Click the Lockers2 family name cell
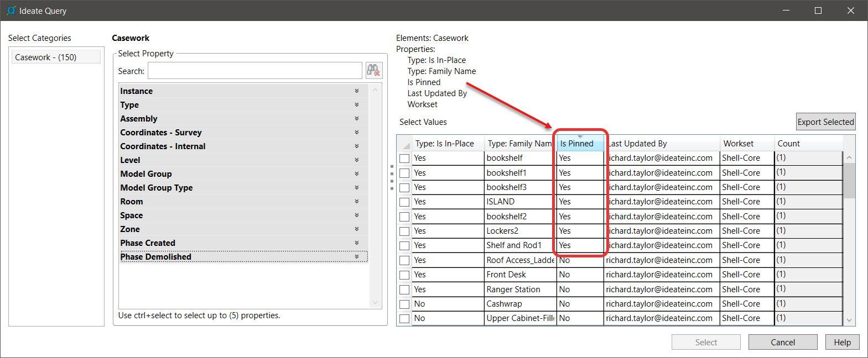Image resolution: width=868 pixels, height=358 pixels. pos(520,231)
